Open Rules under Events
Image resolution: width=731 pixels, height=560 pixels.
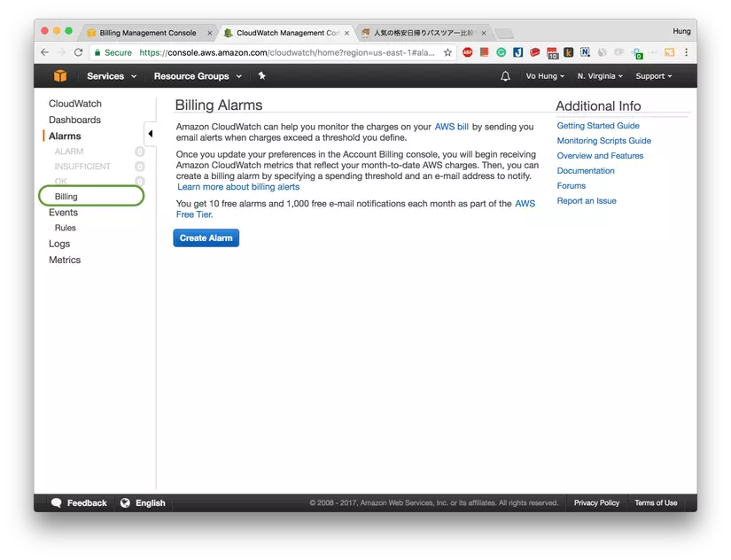pyautogui.click(x=66, y=228)
